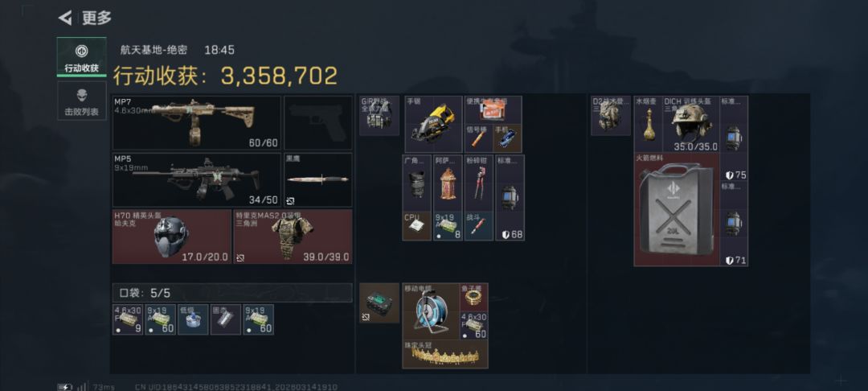The width and height of the screenshot is (868, 391).
Task: Select the 特里克MAS2.0 armor vest
Action: pos(293,237)
